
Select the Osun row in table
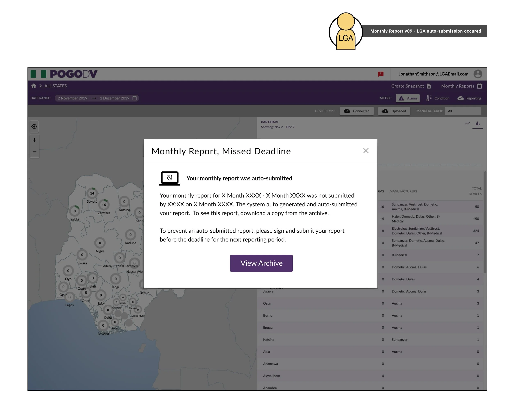(370, 303)
